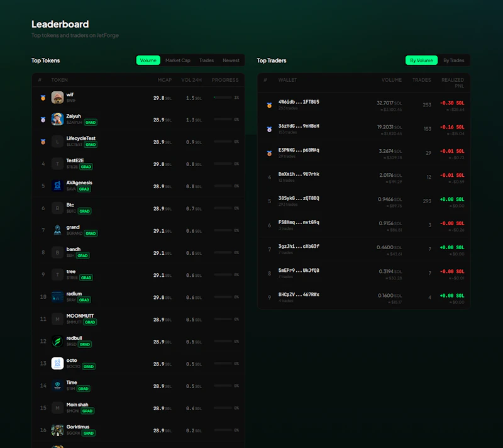This screenshot has height=448, width=503.
Task: Click silver medal next to wallet 36zYdG...9nHBoH
Action: tap(270, 130)
